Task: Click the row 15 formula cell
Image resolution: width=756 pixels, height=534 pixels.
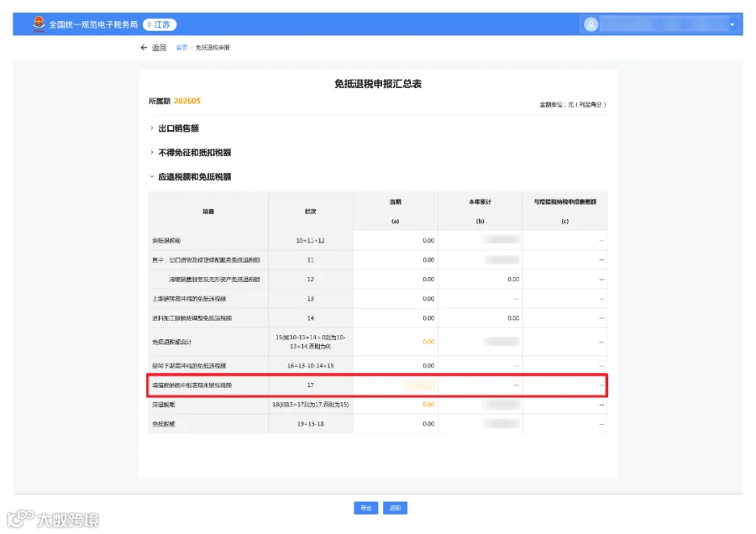Action: (x=311, y=342)
